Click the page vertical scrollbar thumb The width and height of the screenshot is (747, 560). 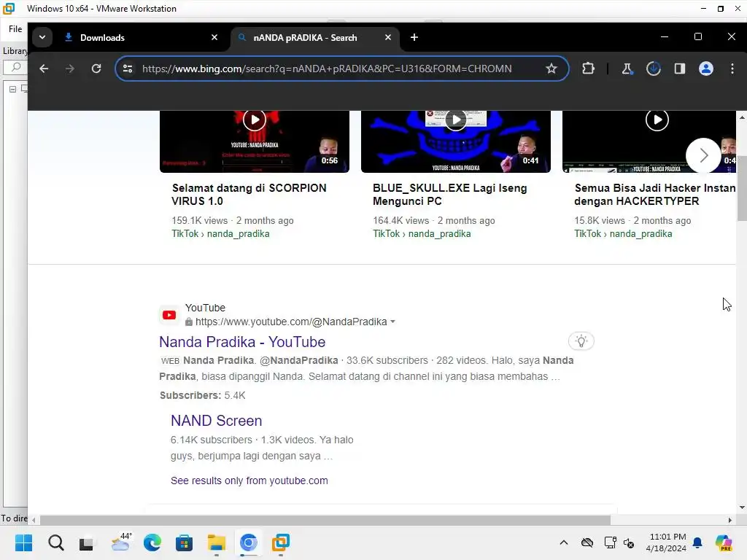[x=742, y=188]
